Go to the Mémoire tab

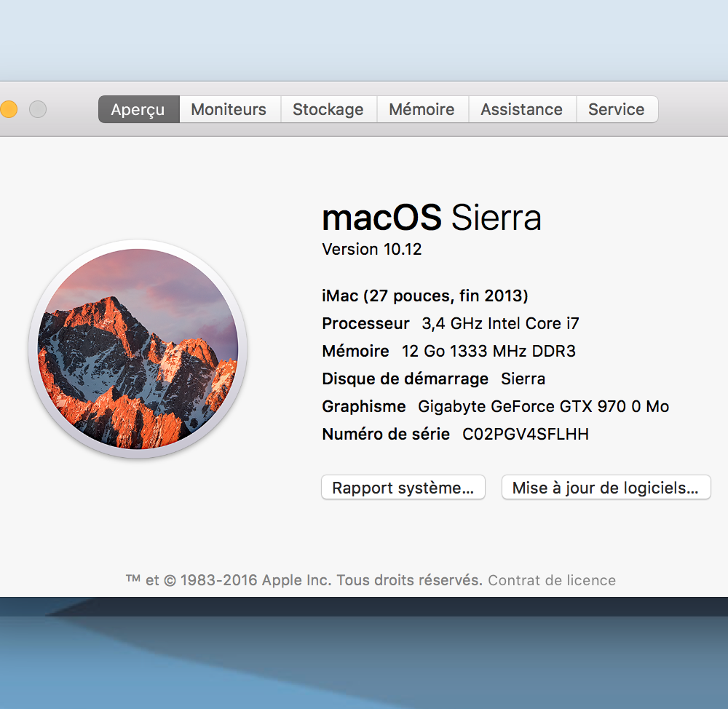(422, 110)
